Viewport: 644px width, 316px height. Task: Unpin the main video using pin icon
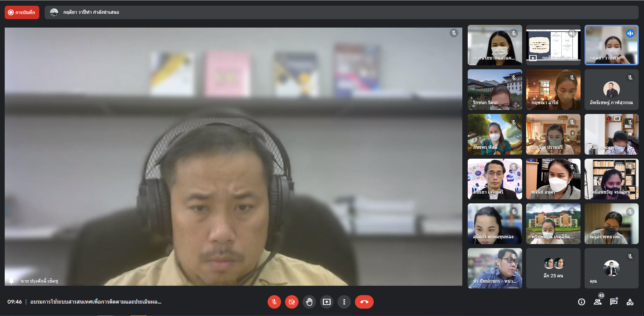(11, 281)
